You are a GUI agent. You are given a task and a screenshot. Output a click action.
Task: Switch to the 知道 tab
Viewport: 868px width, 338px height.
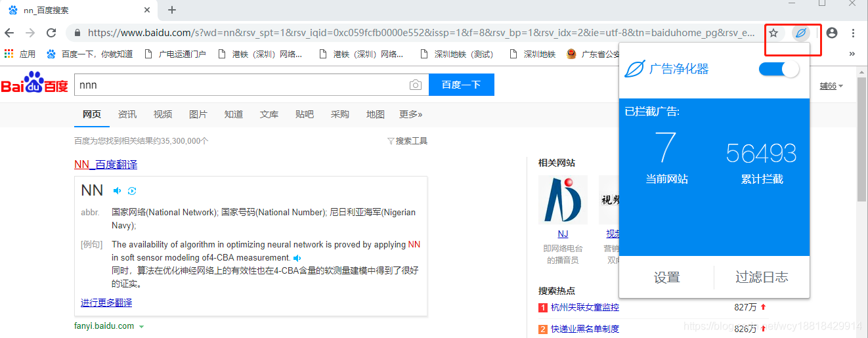(234, 114)
